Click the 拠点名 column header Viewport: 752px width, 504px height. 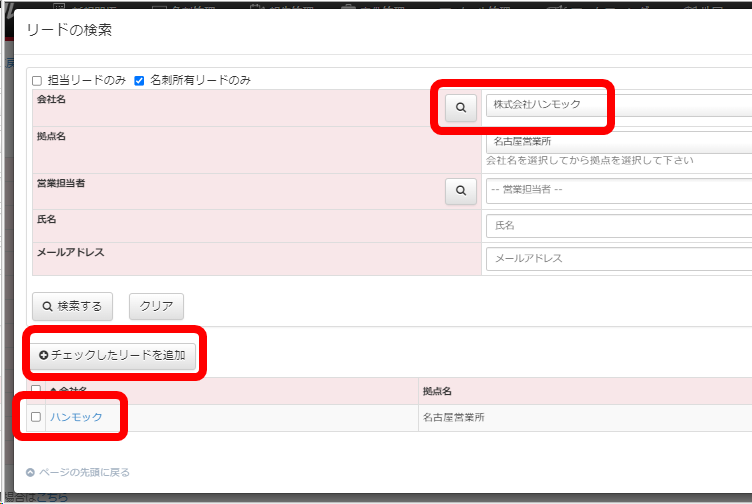[438, 391]
